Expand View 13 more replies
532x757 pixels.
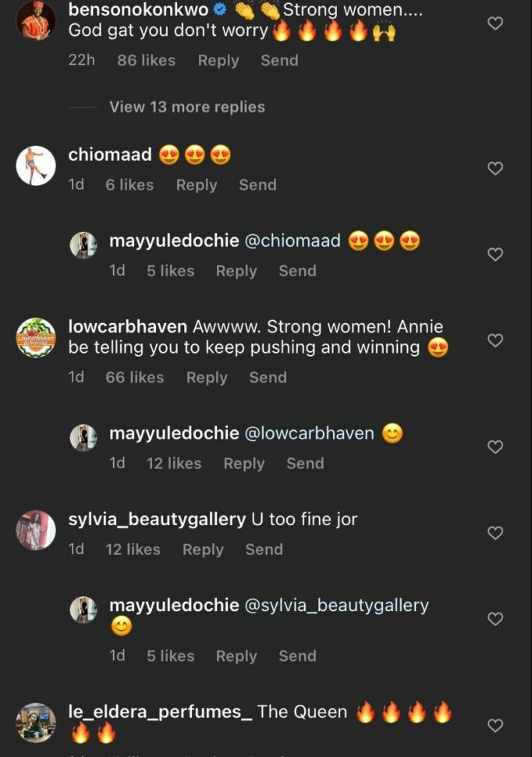[x=187, y=107]
